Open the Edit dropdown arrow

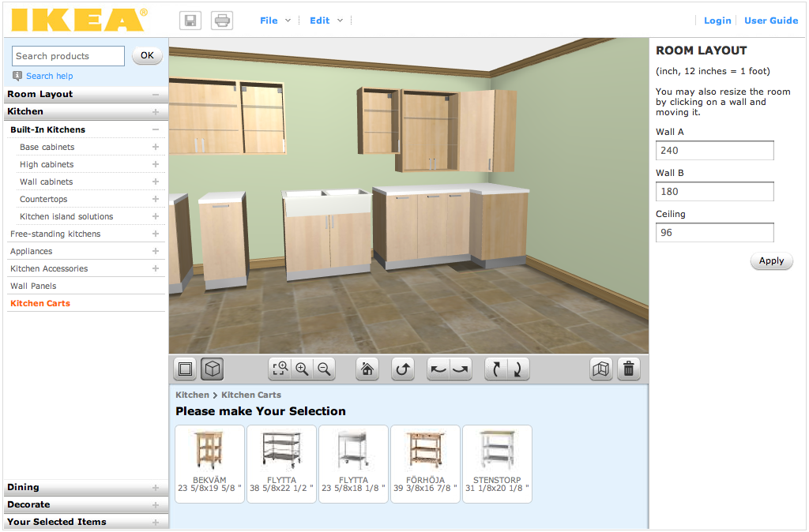tap(340, 21)
